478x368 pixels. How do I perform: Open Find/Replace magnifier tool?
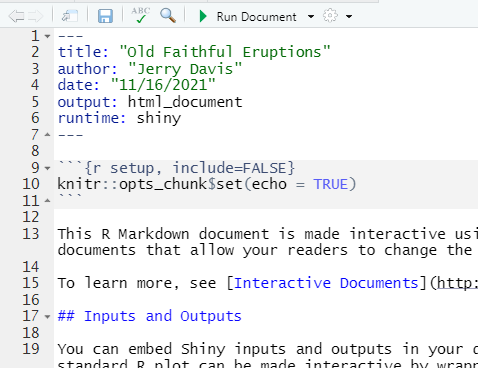[168, 16]
